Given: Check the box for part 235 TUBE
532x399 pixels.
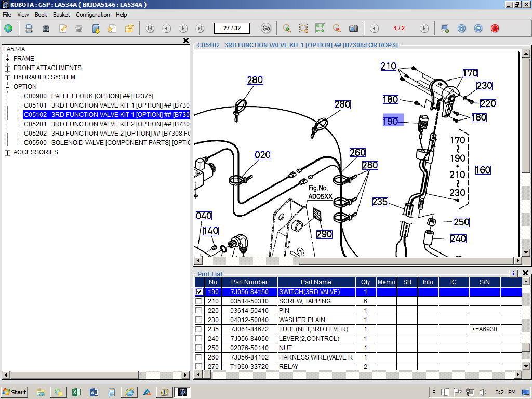Looking at the screenshot, I should coord(199,329).
